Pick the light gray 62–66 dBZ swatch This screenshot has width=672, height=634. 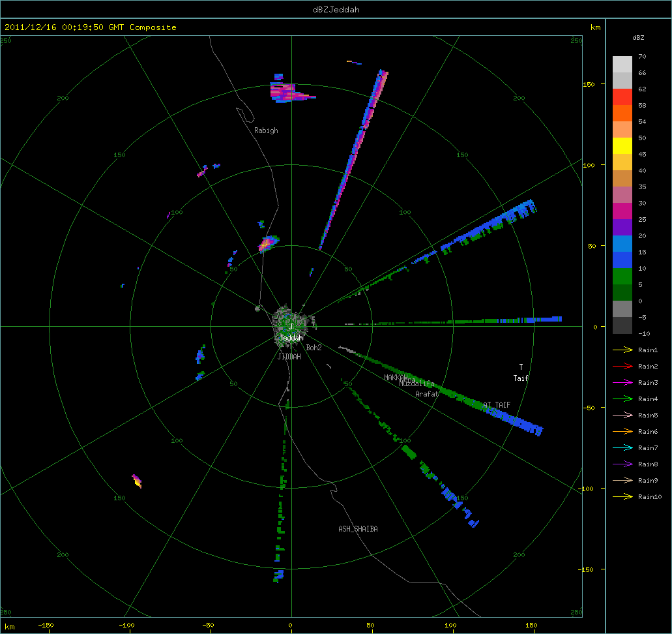pos(622,81)
